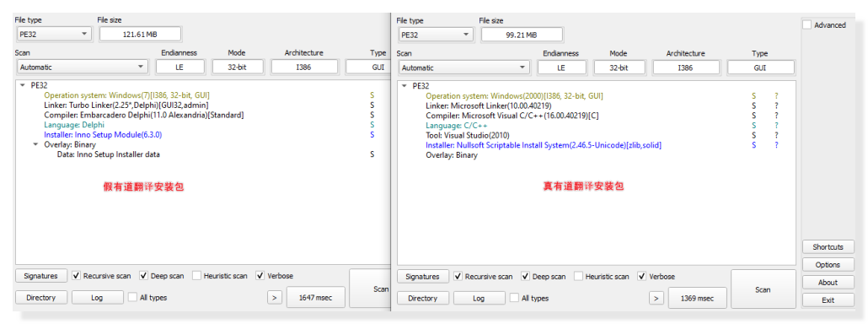Click S link on Turbo Linker row
Viewport: 868px width, 324px height.
click(372, 105)
